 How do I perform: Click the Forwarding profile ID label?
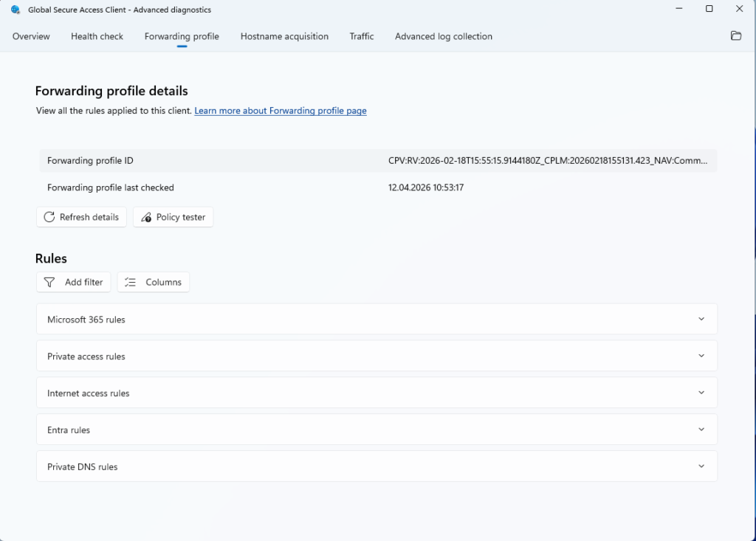pyautogui.click(x=90, y=161)
